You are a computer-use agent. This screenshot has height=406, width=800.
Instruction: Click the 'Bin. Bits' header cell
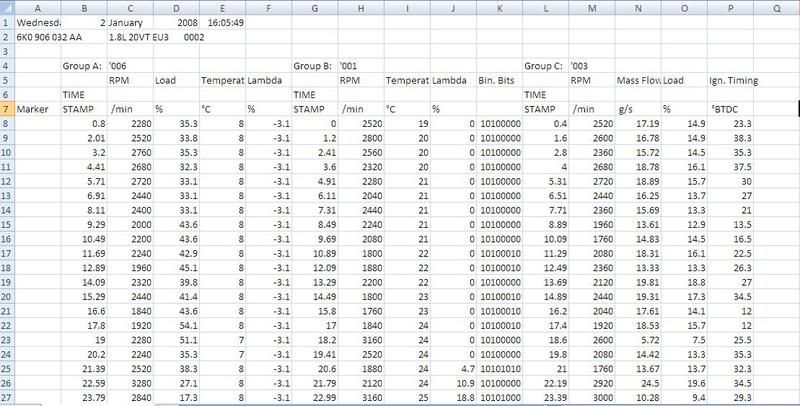tap(499, 81)
